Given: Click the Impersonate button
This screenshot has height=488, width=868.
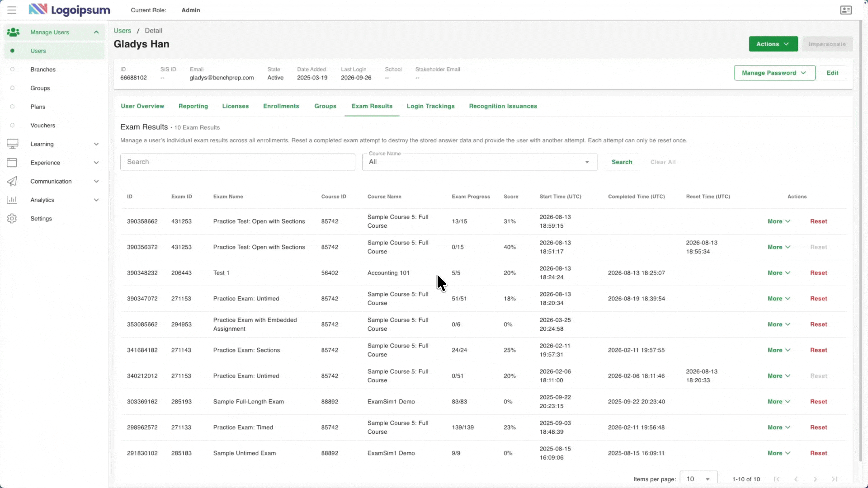Looking at the screenshot, I should (827, 44).
